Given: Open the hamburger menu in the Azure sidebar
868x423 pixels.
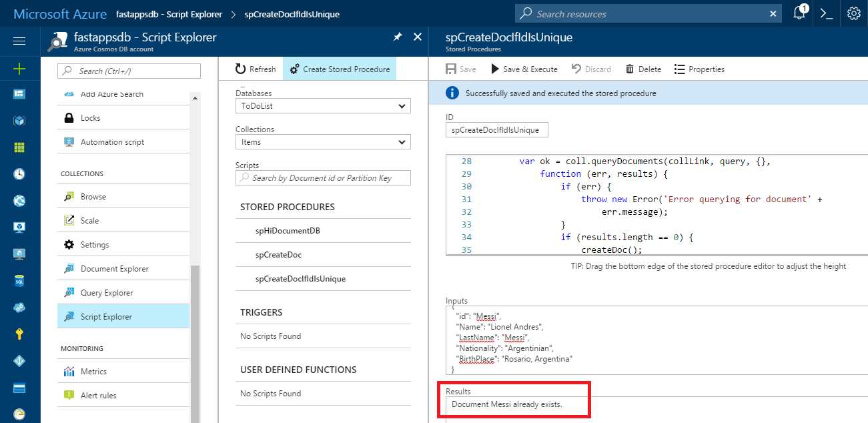Looking at the screenshot, I should 19,41.
